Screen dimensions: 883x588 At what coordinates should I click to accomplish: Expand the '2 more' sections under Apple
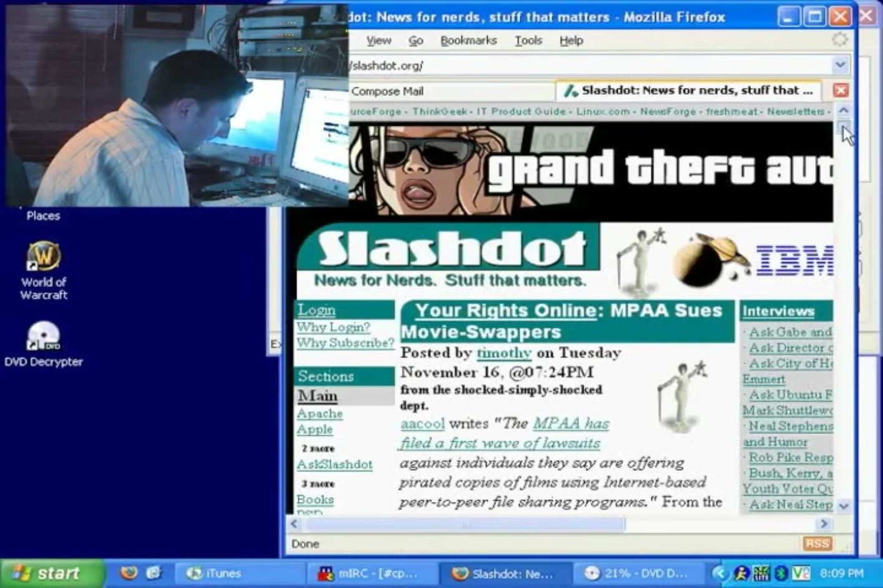[x=318, y=448]
